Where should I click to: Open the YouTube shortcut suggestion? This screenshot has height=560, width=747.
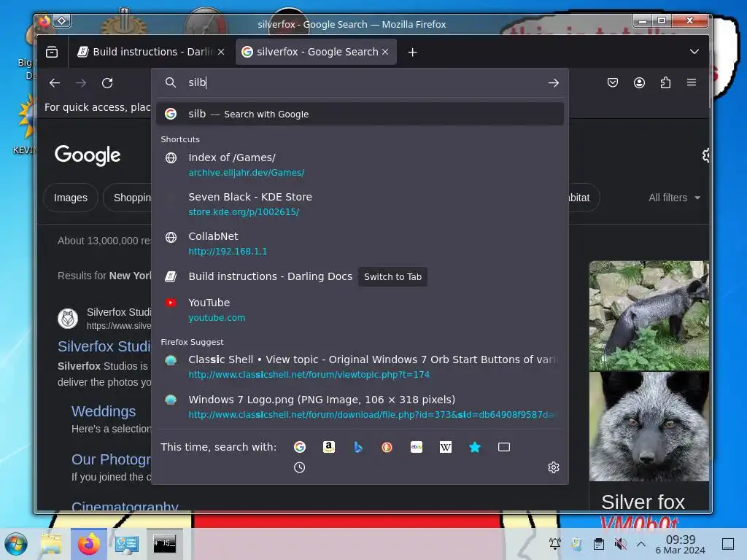pyautogui.click(x=360, y=310)
